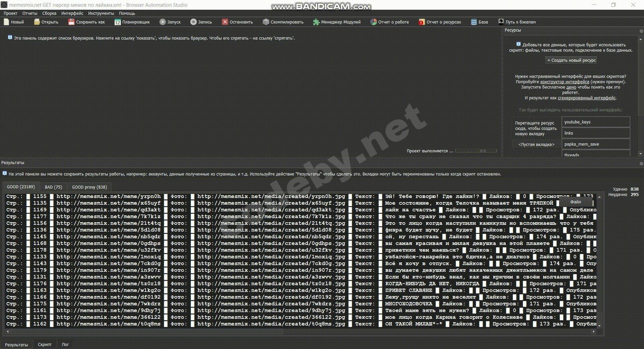Viewport: 644px width, 349px height.
Task: Start the script with Запуск
Action: pyautogui.click(x=170, y=22)
